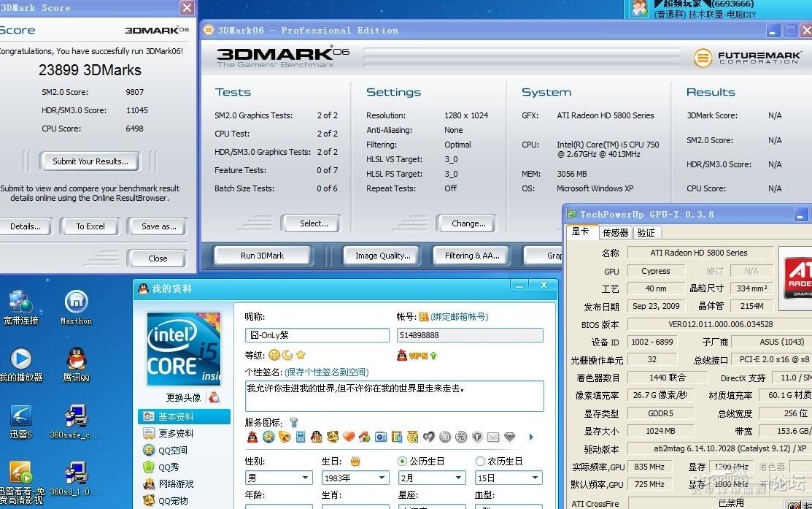Click the 昵称 nickname input field
The width and height of the screenshot is (812, 509).
[317, 335]
